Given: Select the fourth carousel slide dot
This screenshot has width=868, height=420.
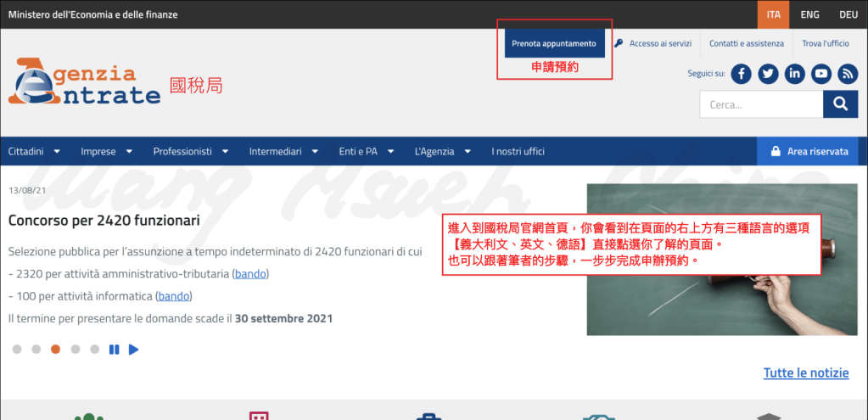Looking at the screenshot, I should pyautogui.click(x=76, y=349).
